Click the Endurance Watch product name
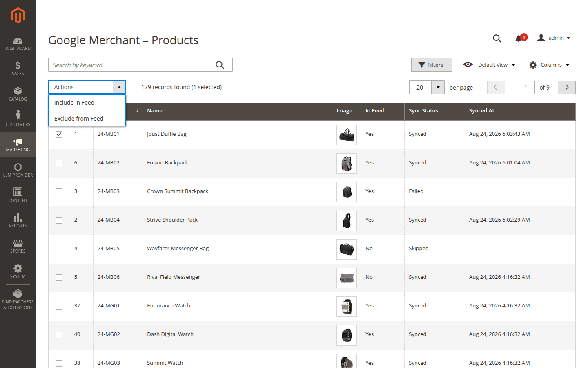This screenshot has height=368, width=588. coord(169,305)
